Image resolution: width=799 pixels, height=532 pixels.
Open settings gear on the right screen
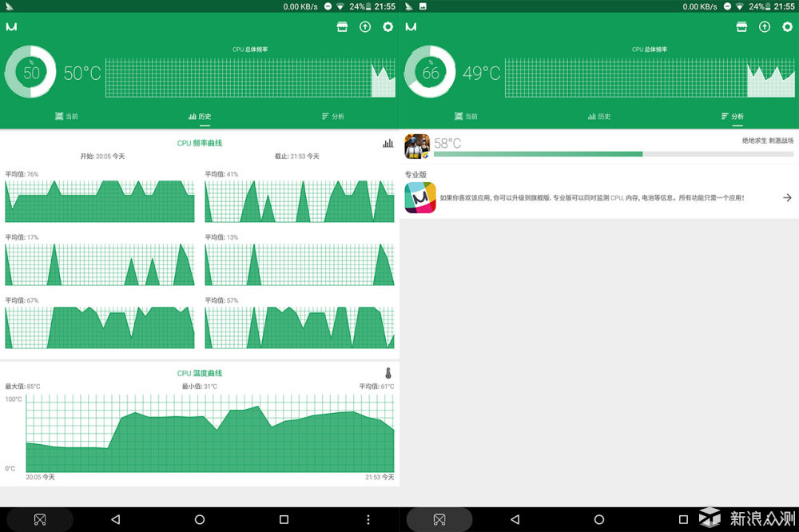788,26
